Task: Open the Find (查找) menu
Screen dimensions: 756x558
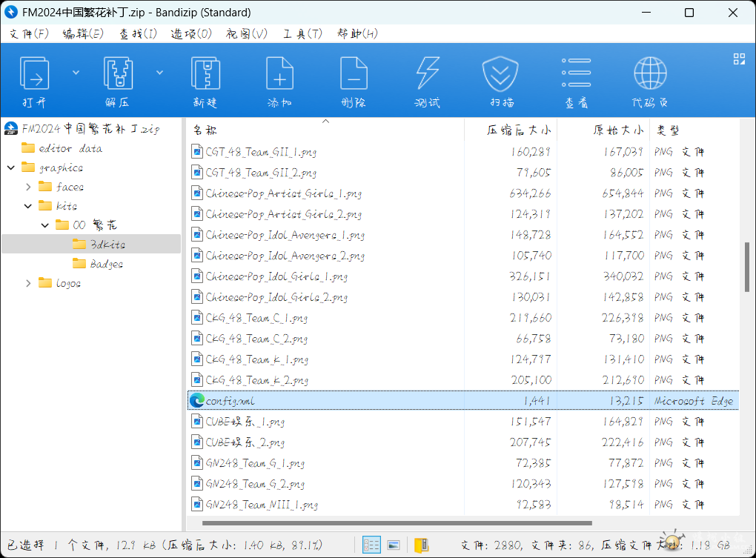Action: pyautogui.click(x=138, y=34)
